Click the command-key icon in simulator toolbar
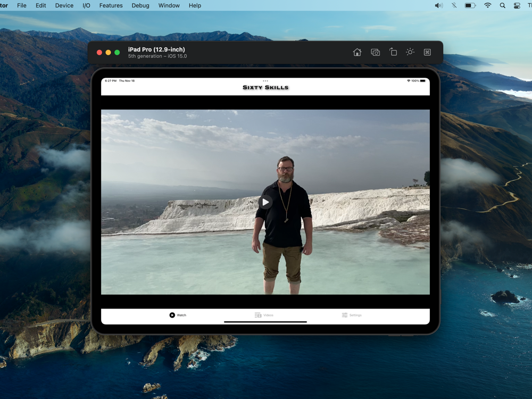The image size is (532, 399). pos(428,52)
